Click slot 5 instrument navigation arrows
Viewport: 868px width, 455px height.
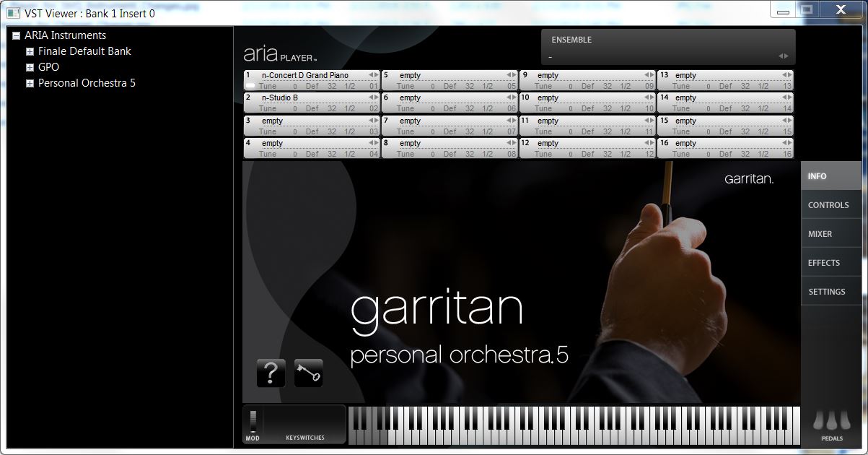click(x=511, y=75)
